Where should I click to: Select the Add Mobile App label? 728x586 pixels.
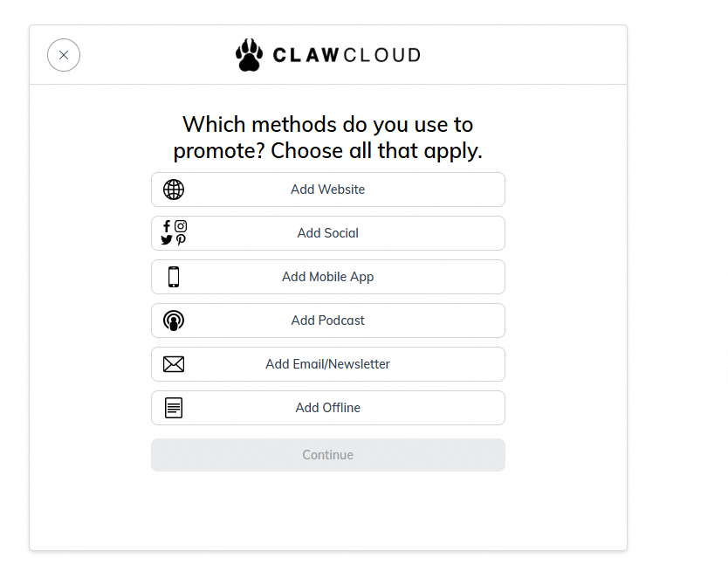click(x=327, y=277)
